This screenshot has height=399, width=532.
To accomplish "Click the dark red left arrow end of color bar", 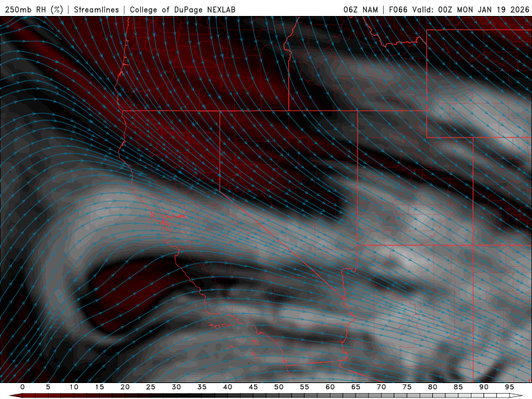I will point(15,396).
